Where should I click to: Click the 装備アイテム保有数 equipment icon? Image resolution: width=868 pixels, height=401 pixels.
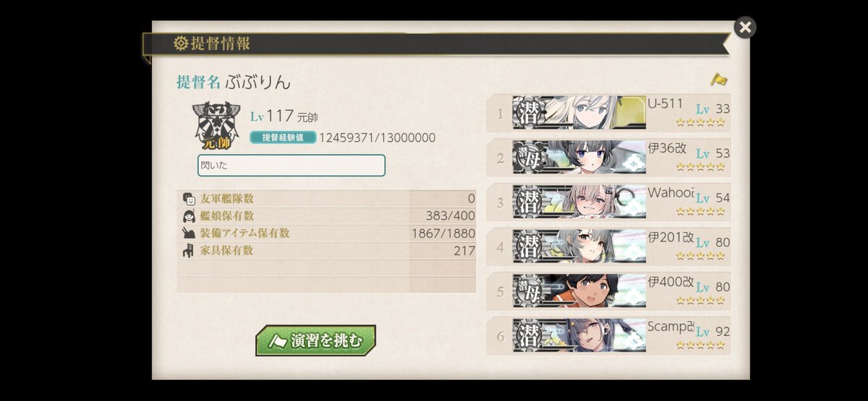[189, 233]
